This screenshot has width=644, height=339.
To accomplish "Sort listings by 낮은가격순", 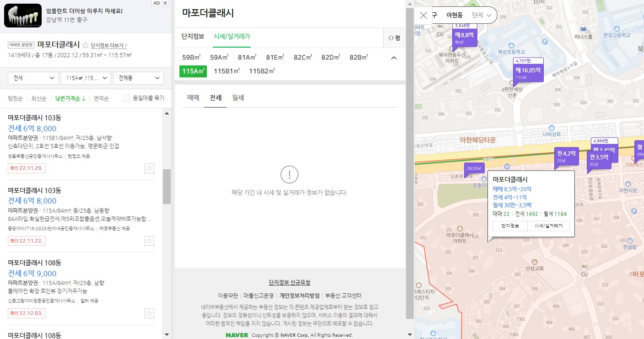I will [x=70, y=98].
